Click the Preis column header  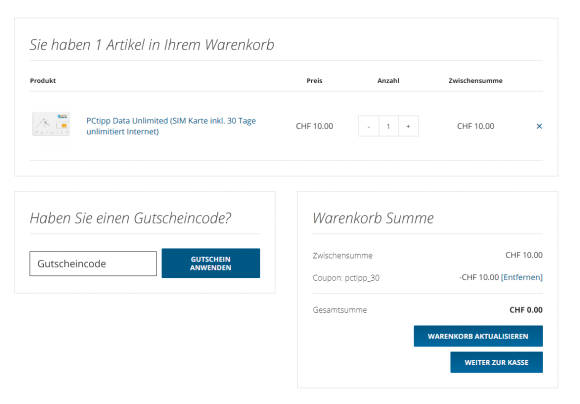click(314, 81)
